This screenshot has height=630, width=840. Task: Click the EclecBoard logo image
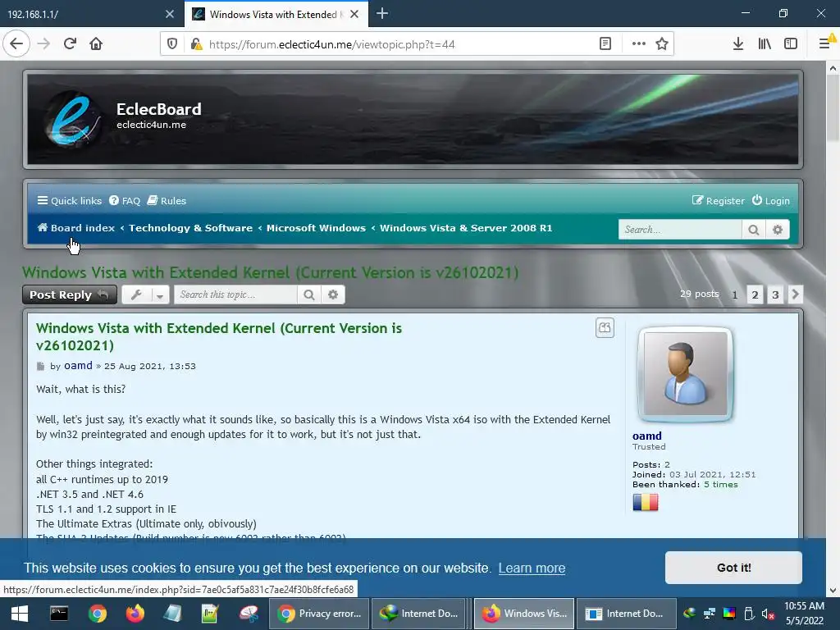[x=72, y=119]
